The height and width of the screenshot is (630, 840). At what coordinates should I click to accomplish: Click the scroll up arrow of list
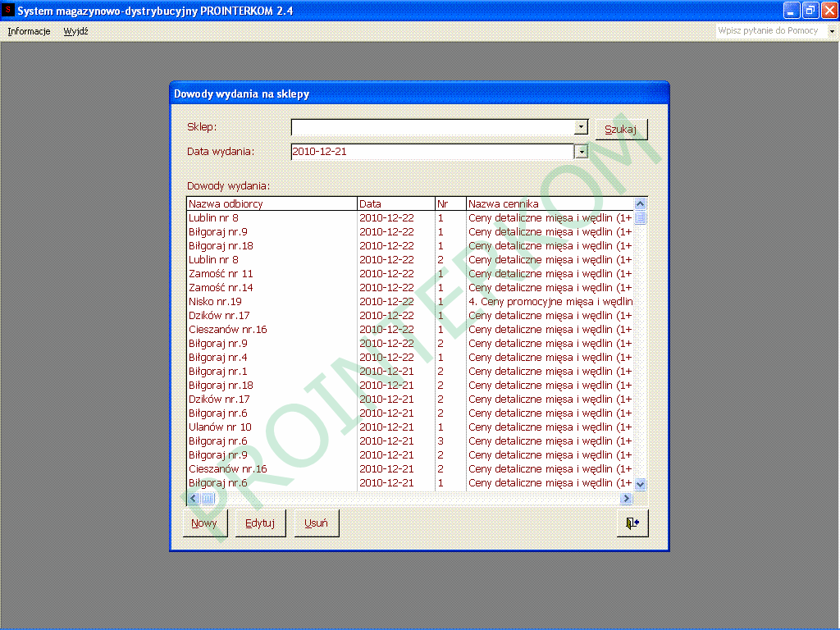[641, 204]
